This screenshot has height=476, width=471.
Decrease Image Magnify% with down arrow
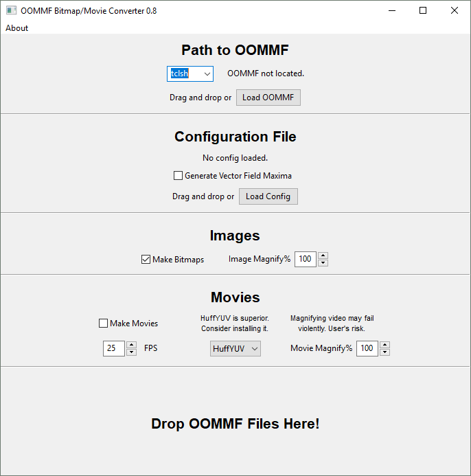[323, 263]
